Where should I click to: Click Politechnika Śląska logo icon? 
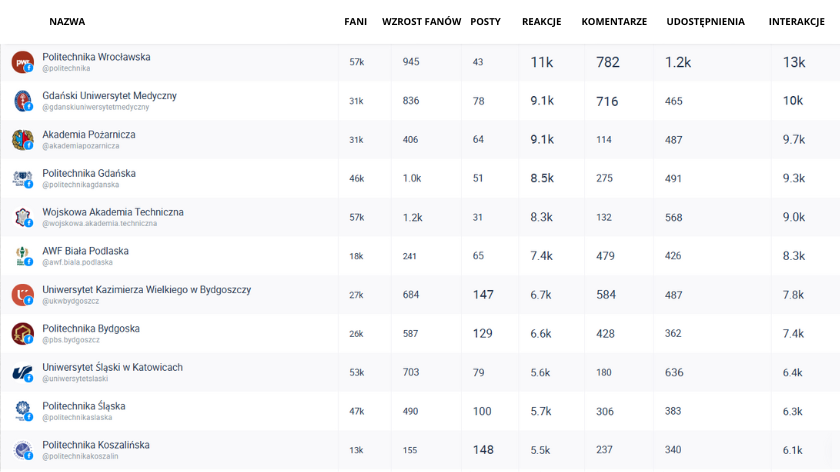22,411
